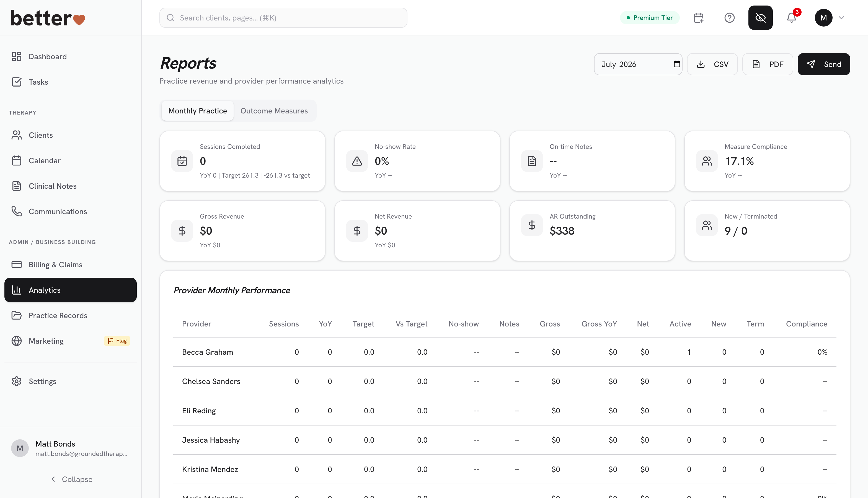This screenshot has height=498, width=868.
Task: Click the 17.1% Measure Compliance value
Action: [x=739, y=161]
